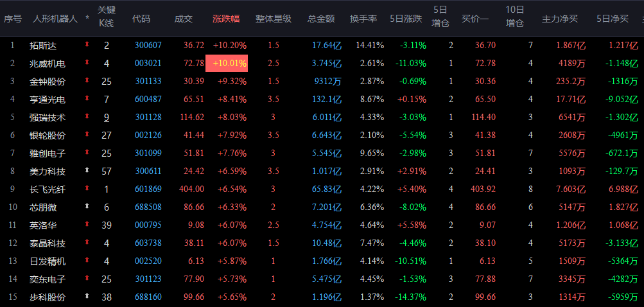Click key K-line value 57 for 美力科技
This screenshot has width=644, height=307.
[107, 171]
